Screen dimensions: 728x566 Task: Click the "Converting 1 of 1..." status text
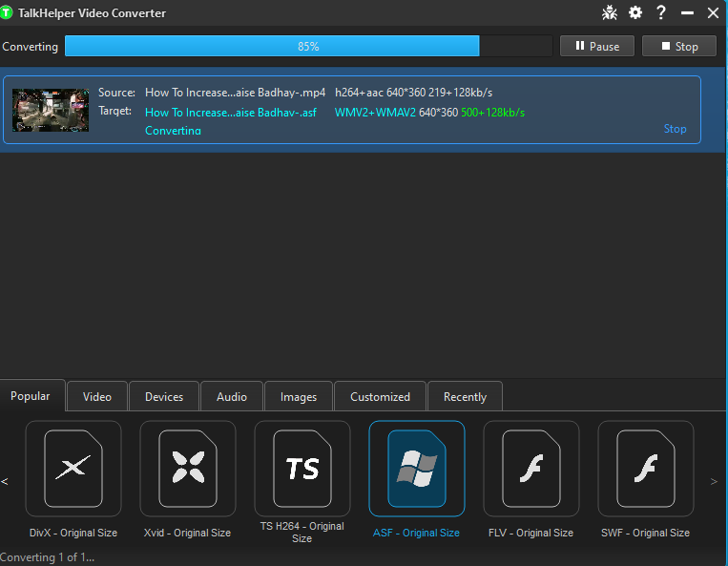[48, 557]
